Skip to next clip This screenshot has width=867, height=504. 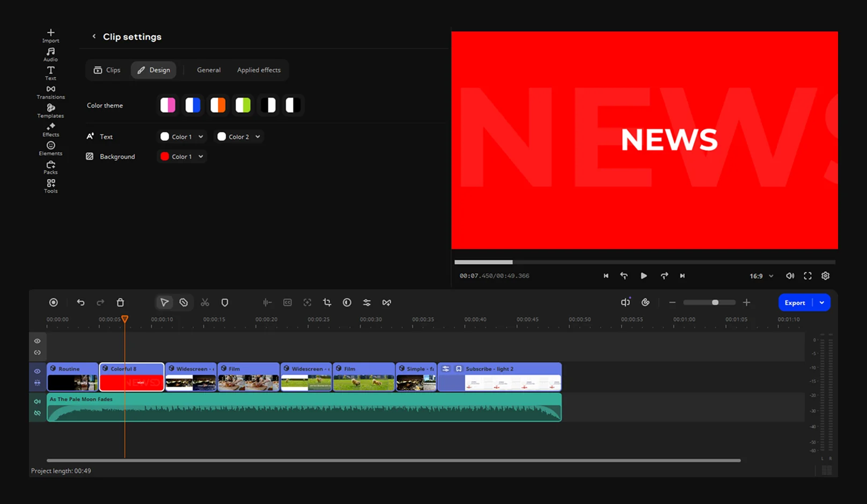tap(682, 276)
